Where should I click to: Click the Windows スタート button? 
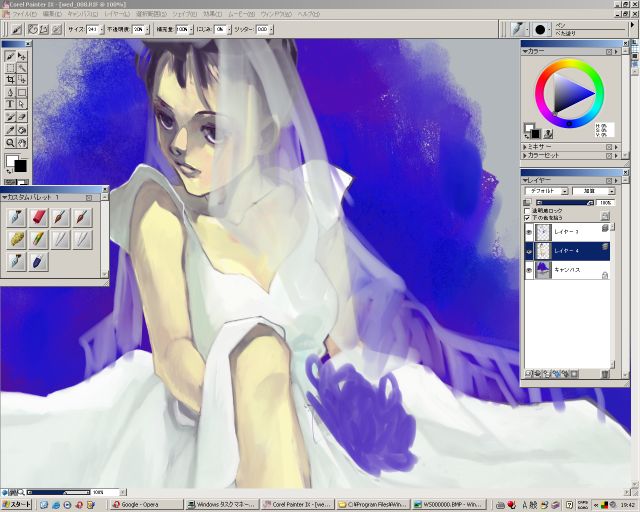17,505
